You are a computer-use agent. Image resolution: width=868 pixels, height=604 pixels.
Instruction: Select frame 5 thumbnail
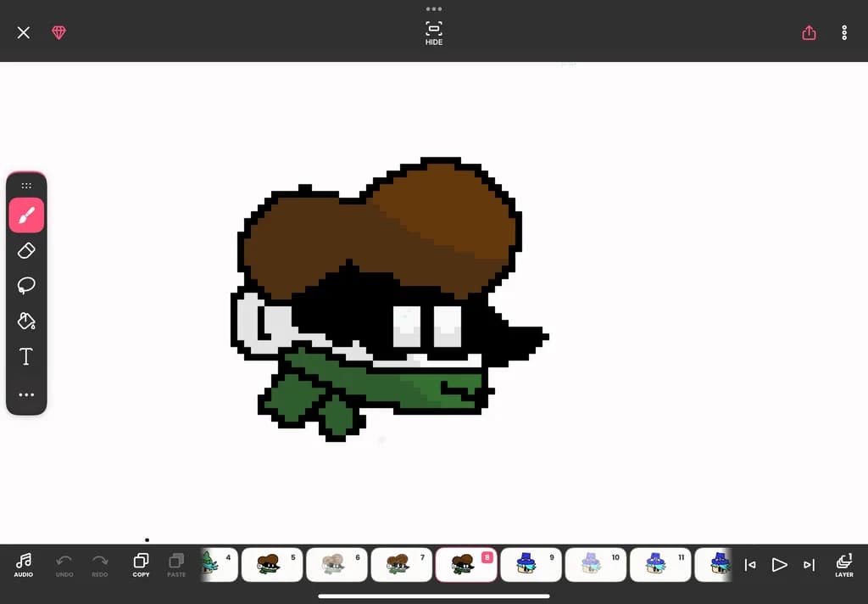click(272, 565)
